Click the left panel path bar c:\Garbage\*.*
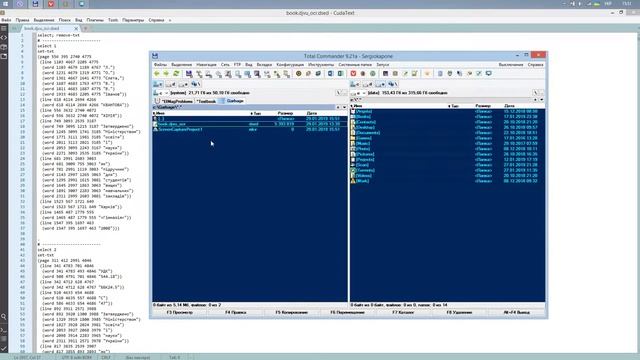The height and width of the screenshot is (360, 640). (244, 107)
